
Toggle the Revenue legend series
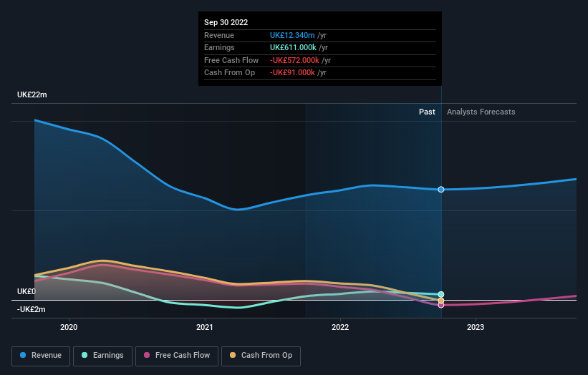(41, 356)
